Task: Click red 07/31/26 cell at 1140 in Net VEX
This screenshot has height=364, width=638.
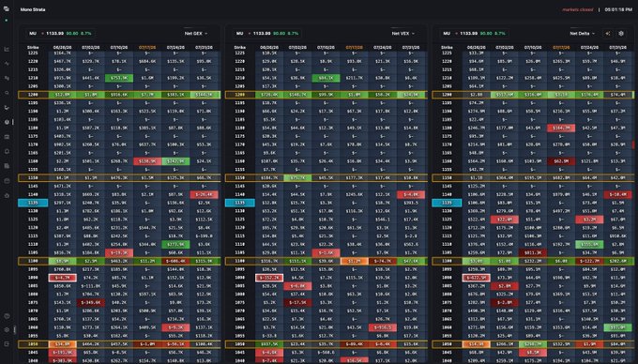Action: (x=411, y=194)
